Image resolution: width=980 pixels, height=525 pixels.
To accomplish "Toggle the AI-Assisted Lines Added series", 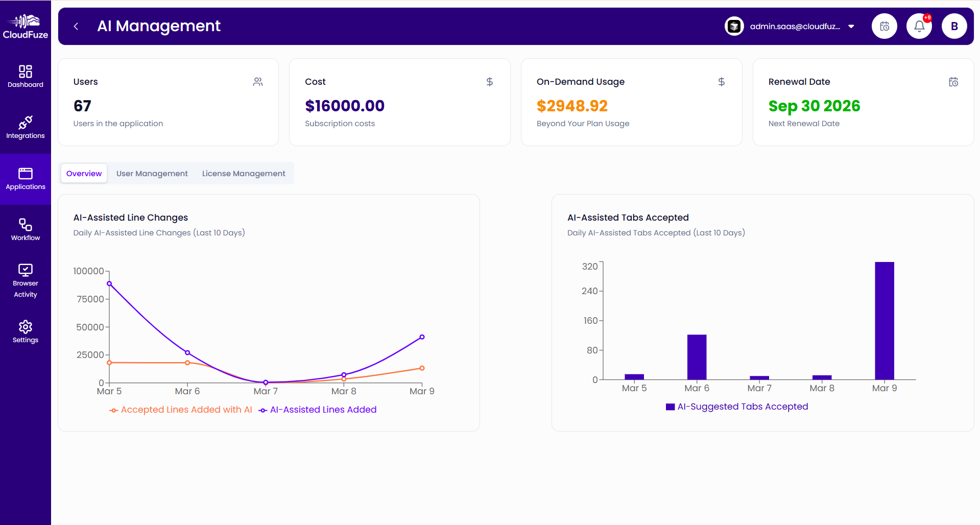I will point(323,409).
